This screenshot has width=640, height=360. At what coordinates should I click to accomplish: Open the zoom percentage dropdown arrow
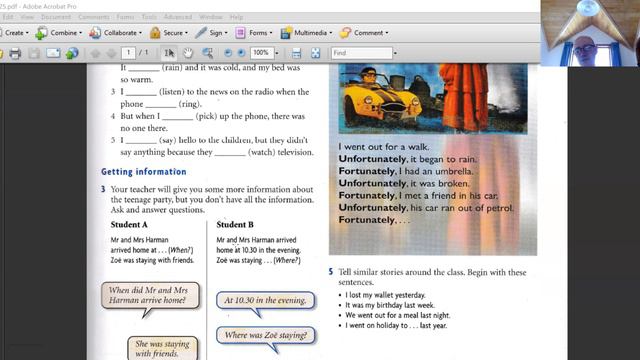(277, 53)
